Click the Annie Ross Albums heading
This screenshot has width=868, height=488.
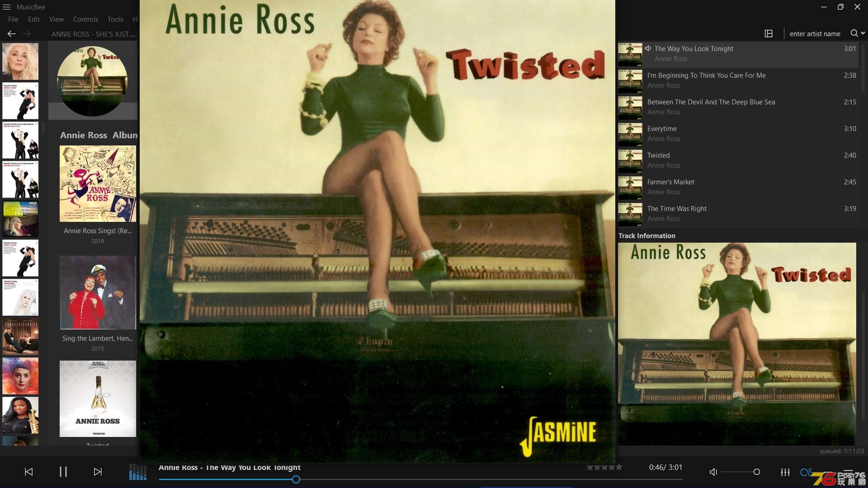(x=99, y=135)
